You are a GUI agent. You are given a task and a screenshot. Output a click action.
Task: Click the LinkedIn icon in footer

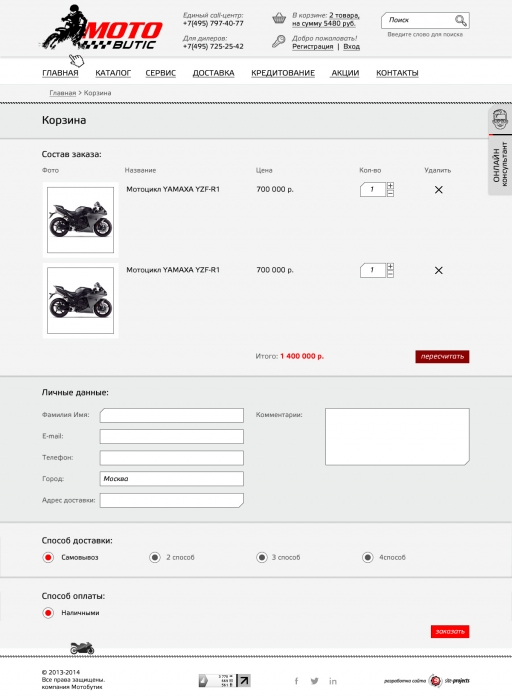(333, 681)
